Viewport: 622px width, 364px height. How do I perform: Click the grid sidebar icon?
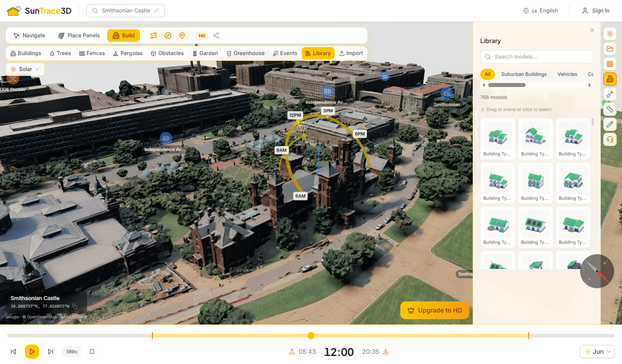coord(610,64)
